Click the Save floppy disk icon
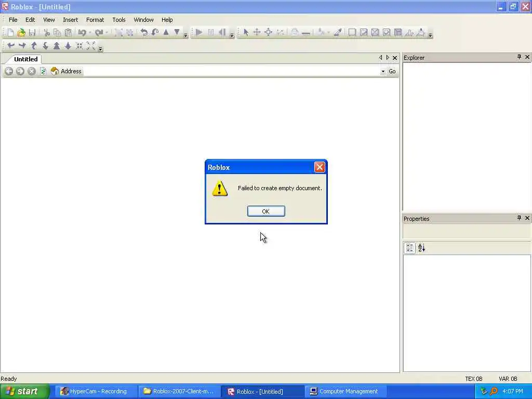The height and width of the screenshot is (399, 532). coord(32,33)
